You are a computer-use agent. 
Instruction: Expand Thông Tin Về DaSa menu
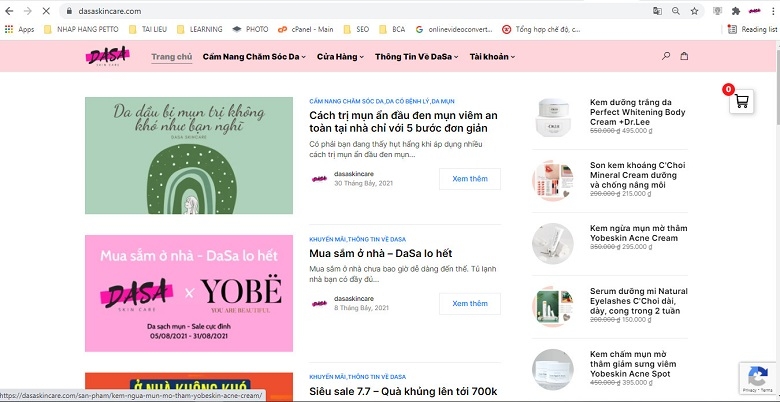point(416,57)
